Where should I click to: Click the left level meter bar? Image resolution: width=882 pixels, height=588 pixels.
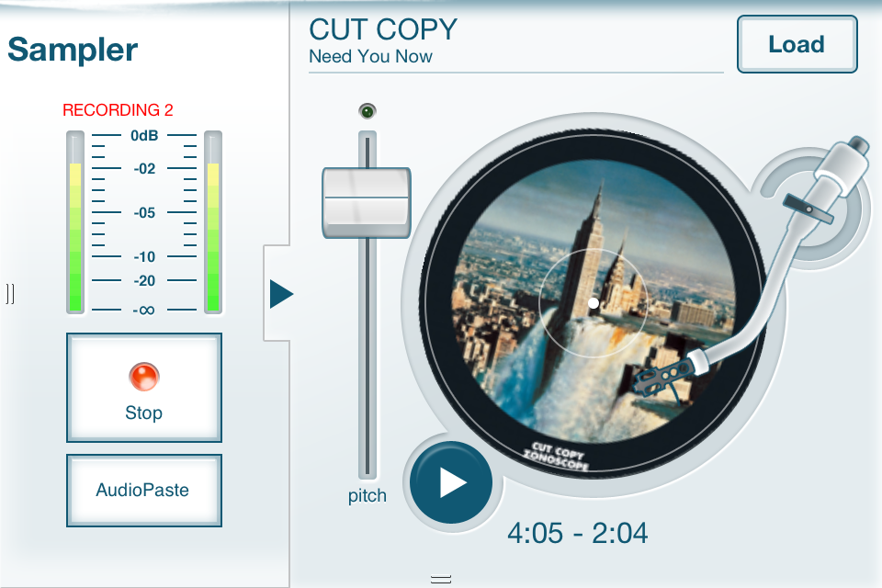[75, 222]
